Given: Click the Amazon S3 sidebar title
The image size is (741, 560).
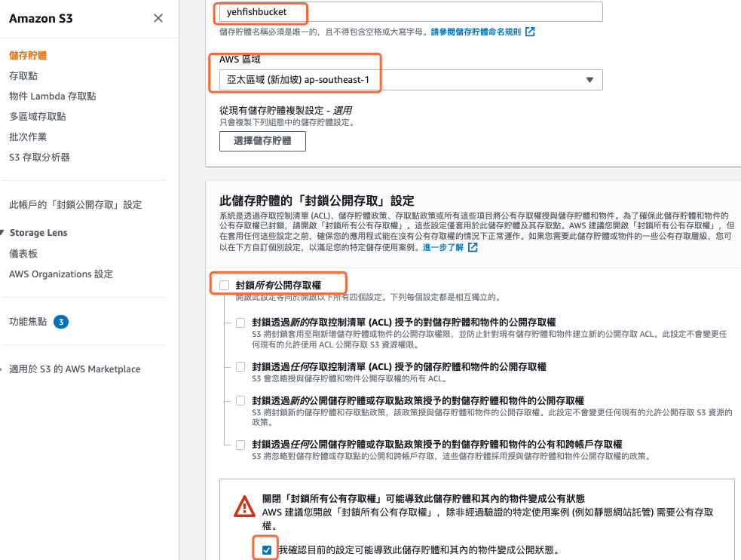Looking at the screenshot, I should [x=41, y=18].
